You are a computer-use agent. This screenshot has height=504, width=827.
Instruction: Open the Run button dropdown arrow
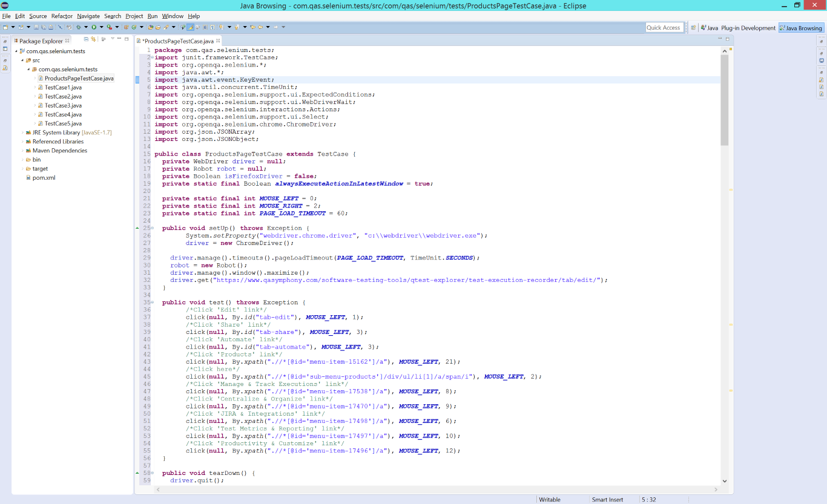point(102,27)
